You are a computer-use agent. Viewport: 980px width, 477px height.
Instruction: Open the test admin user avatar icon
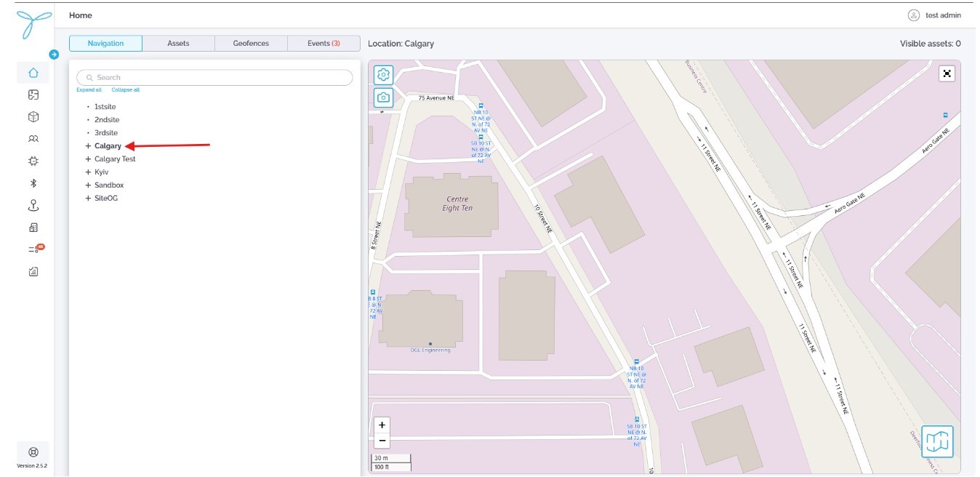click(x=914, y=15)
